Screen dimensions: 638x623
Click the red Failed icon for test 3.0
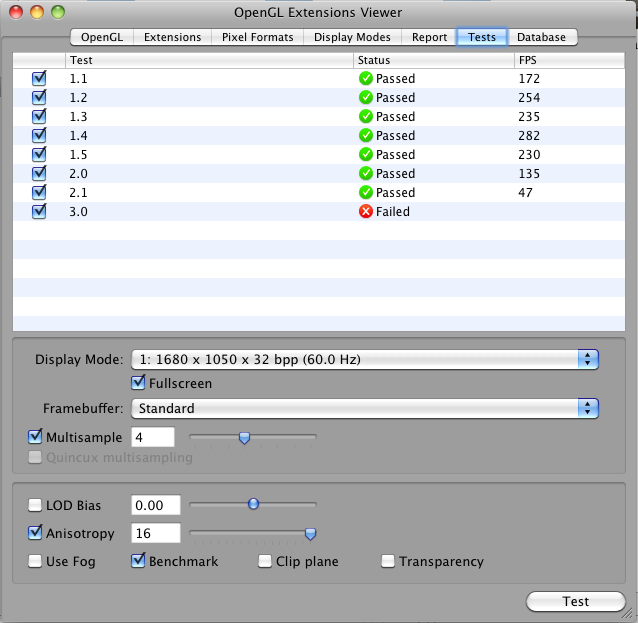366,211
